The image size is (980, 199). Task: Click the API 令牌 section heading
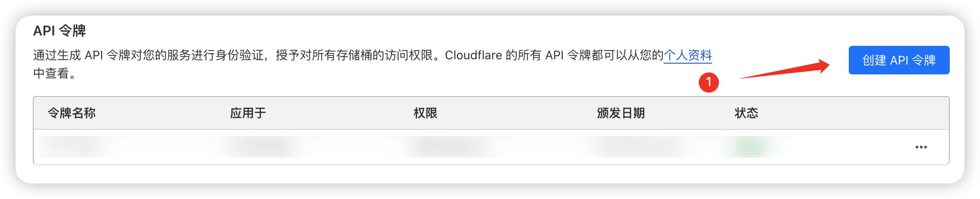click(60, 31)
